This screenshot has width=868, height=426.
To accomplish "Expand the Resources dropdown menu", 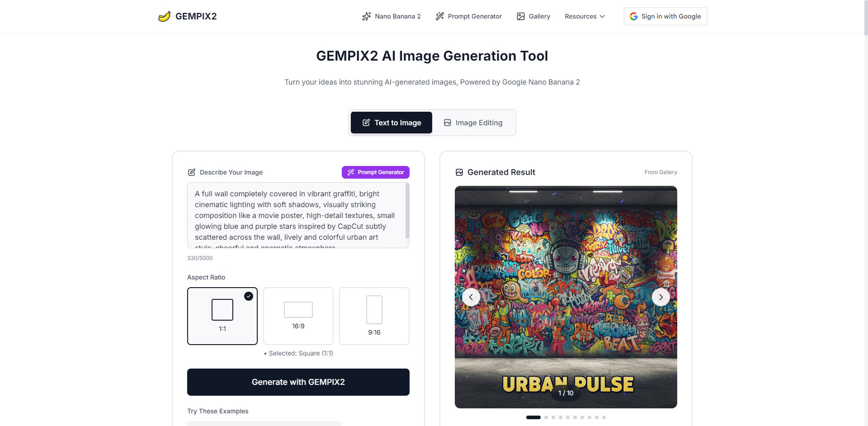I will [584, 16].
